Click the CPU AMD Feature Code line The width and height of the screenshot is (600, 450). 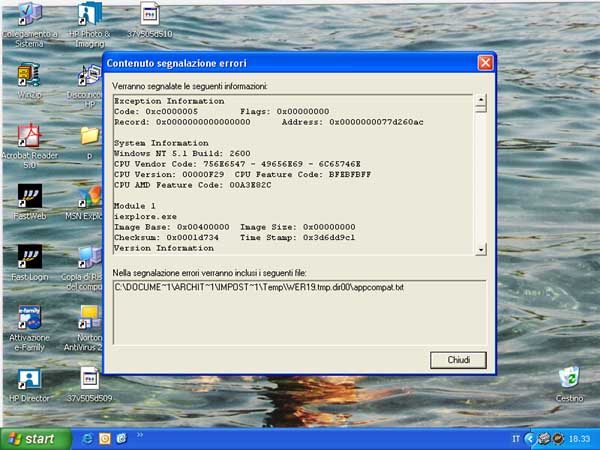[192, 185]
